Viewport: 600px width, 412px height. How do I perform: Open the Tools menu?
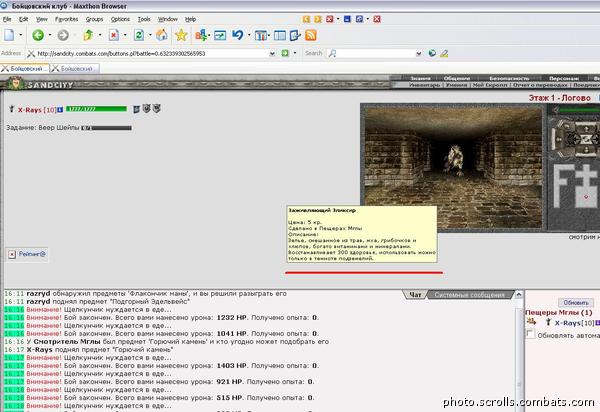click(144, 19)
